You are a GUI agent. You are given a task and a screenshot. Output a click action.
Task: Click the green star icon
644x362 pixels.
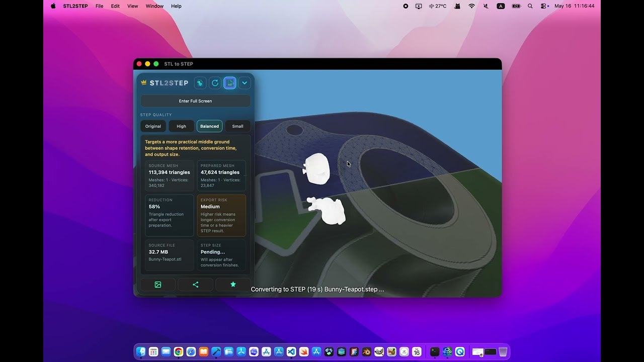[x=233, y=285]
